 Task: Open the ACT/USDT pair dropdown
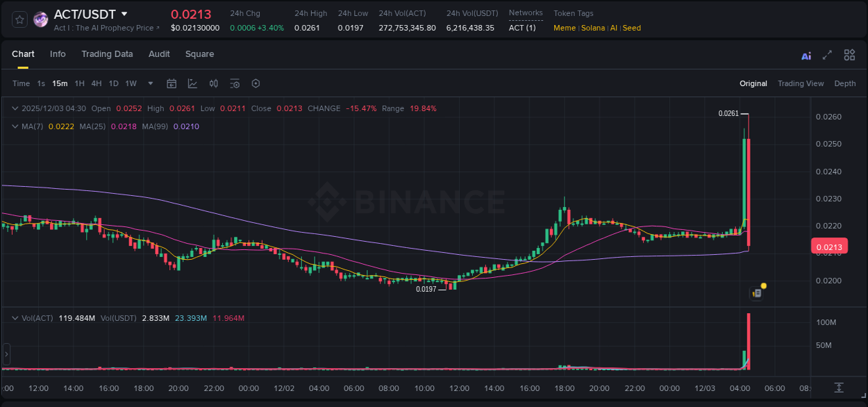124,13
